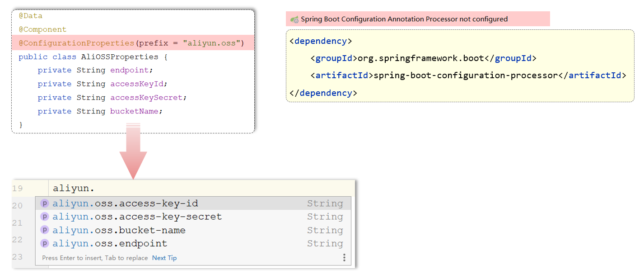Click the aliyun. text on line 19
The image size is (644, 279).
click(74, 188)
